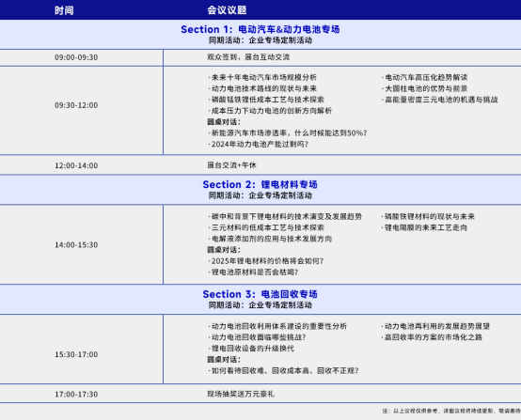The width and height of the screenshot is (521, 420).
Task: Click 磷酸锰铁锂低成本工艺与技术探索 topic
Action: [x=266, y=100]
